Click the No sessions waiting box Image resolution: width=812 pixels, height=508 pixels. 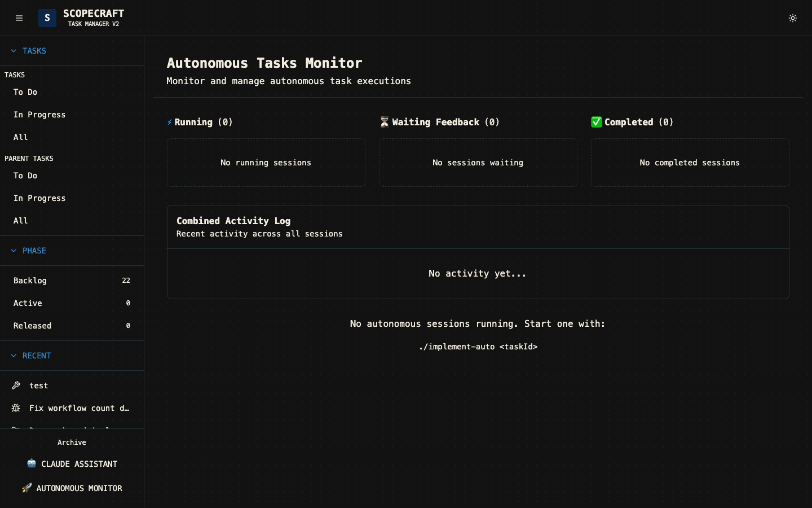coord(478,163)
